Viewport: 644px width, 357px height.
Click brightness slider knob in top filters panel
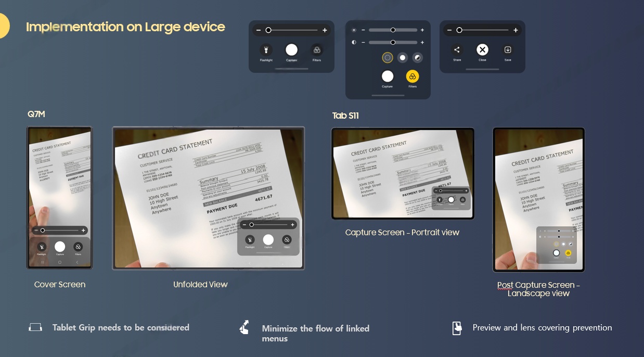[393, 30]
